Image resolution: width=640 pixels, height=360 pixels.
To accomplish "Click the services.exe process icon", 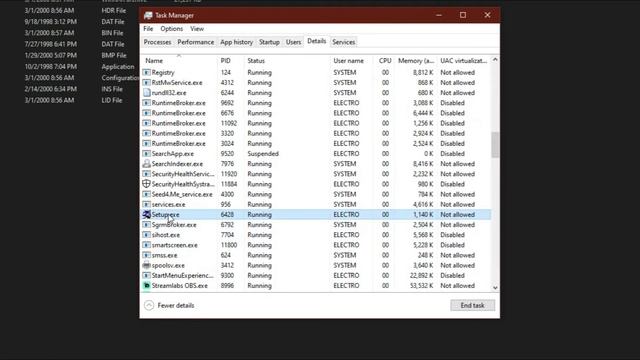I will tap(146, 204).
